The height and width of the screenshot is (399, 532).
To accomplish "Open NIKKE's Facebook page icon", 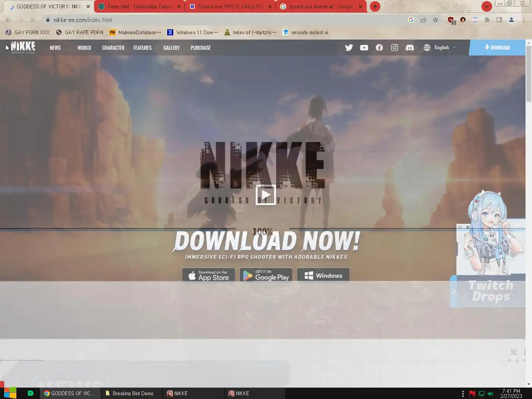I will tap(379, 47).
